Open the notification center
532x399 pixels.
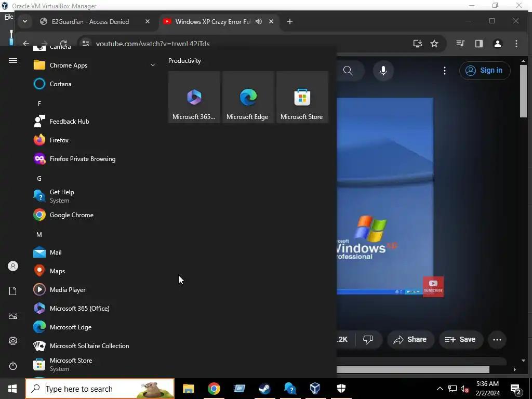pos(516,389)
